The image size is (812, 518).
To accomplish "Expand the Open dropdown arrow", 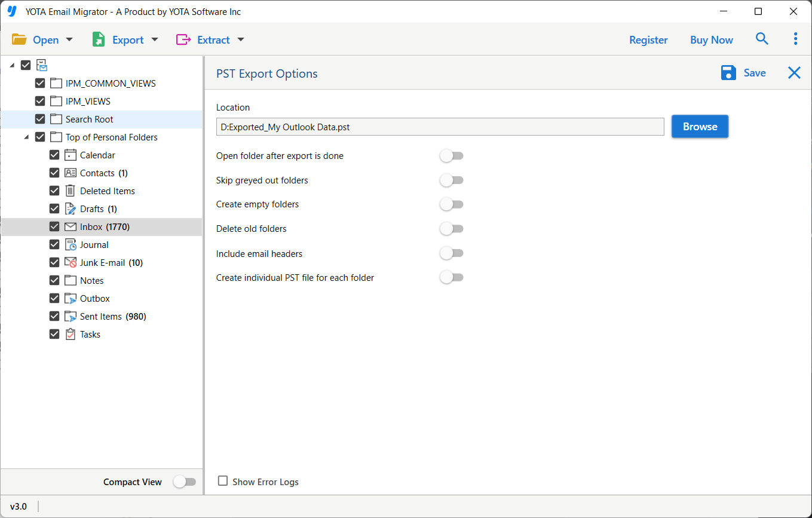I will [x=69, y=39].
